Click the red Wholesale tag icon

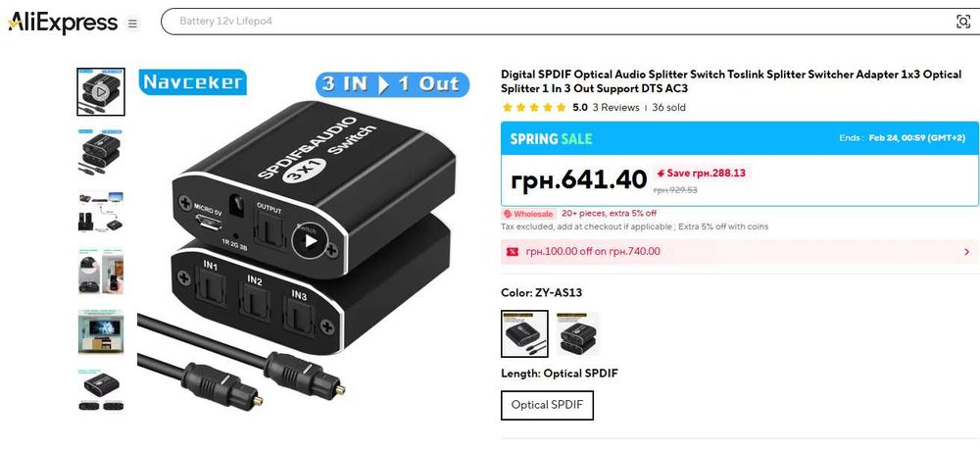point(508,214)
